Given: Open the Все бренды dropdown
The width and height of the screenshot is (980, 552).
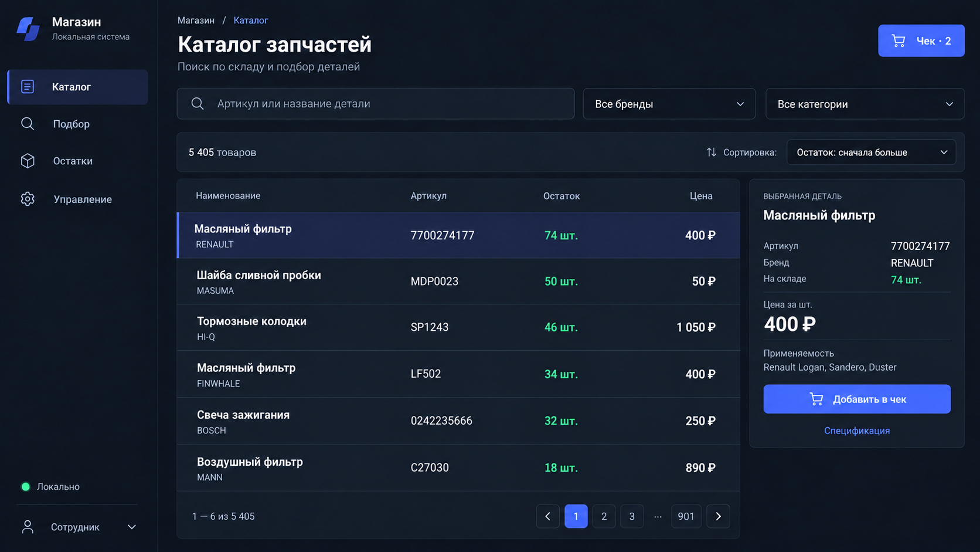Looking at the screenshot, I should pos(669,104).
